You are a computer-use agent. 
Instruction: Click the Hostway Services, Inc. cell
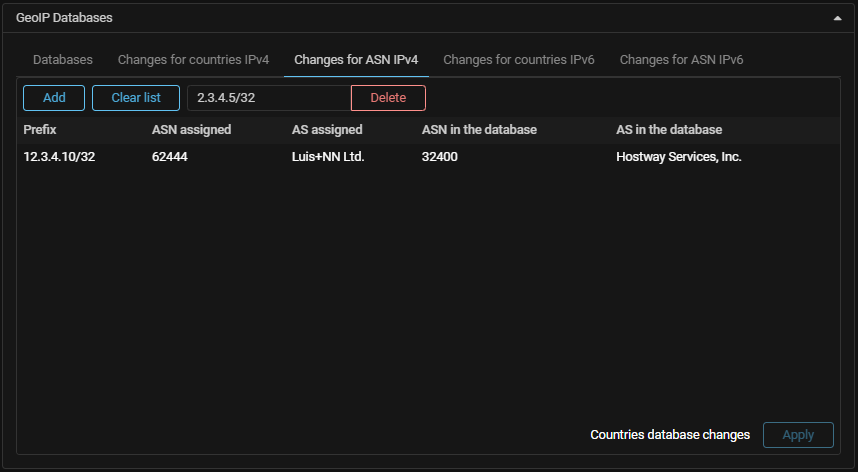point(679,157)
